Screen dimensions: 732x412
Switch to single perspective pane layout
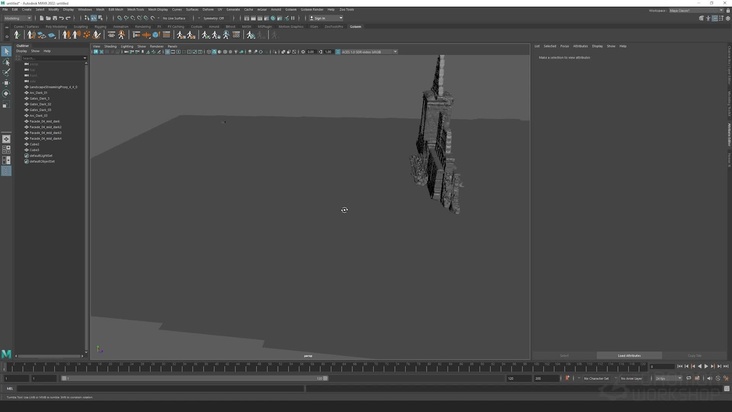click(x=6, y=139)
